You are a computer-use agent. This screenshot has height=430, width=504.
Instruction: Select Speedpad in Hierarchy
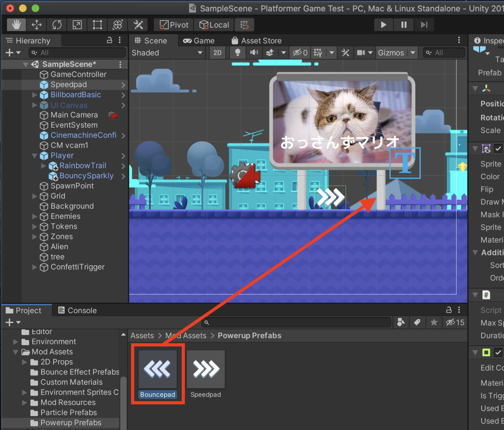tap(68, 85)
